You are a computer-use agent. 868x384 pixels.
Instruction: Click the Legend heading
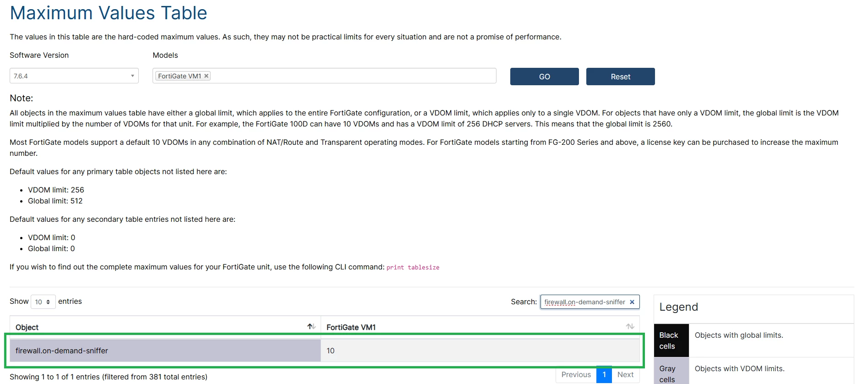(x=679, y=307)
